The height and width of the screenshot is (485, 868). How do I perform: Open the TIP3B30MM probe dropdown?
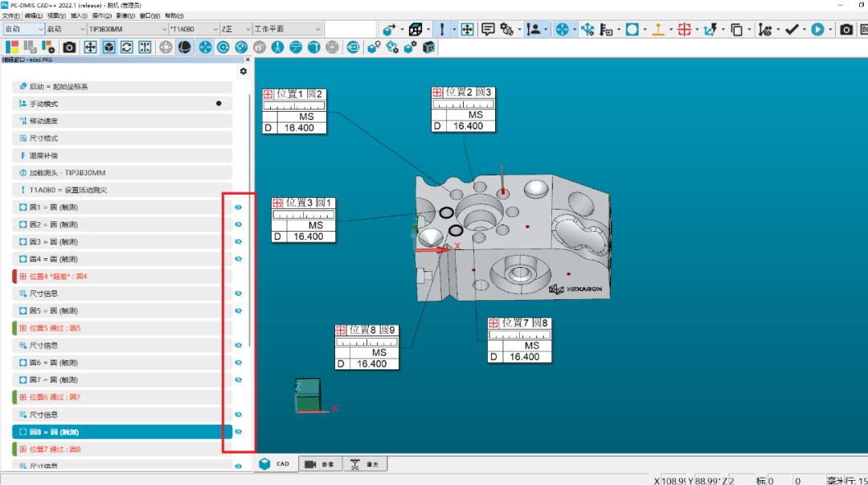127,29
